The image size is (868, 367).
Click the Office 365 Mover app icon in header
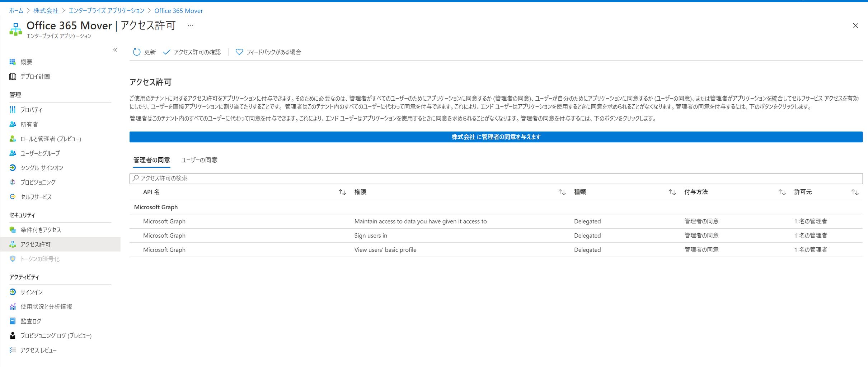click(x=15, y=29)
